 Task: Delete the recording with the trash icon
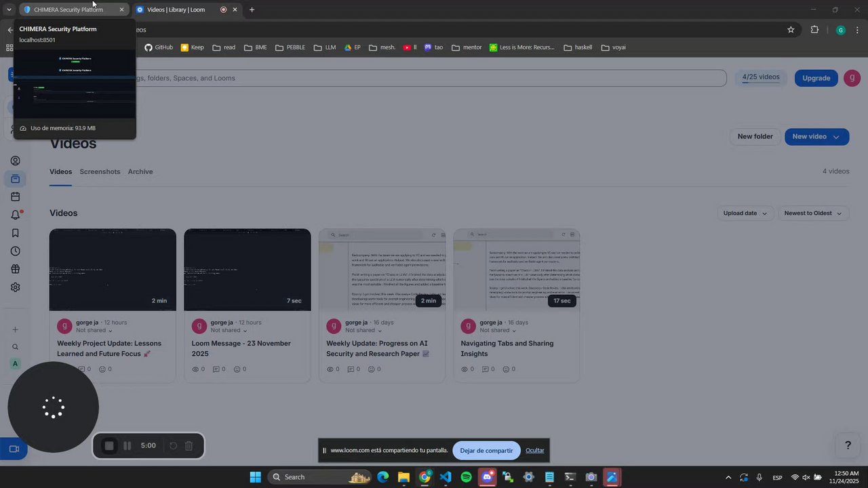tap(189, 445)
